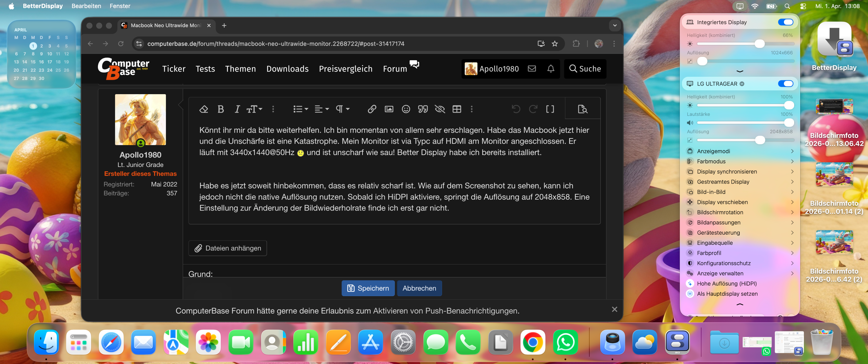Screen dimensions: 868x364
Task: Click the Speichern button
Action: point(368,288)
